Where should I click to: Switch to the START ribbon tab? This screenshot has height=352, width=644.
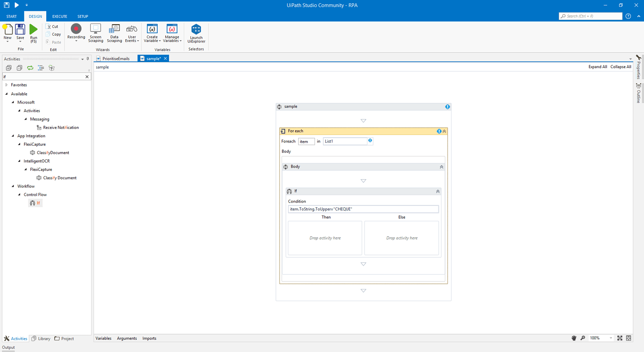point(12,16)
